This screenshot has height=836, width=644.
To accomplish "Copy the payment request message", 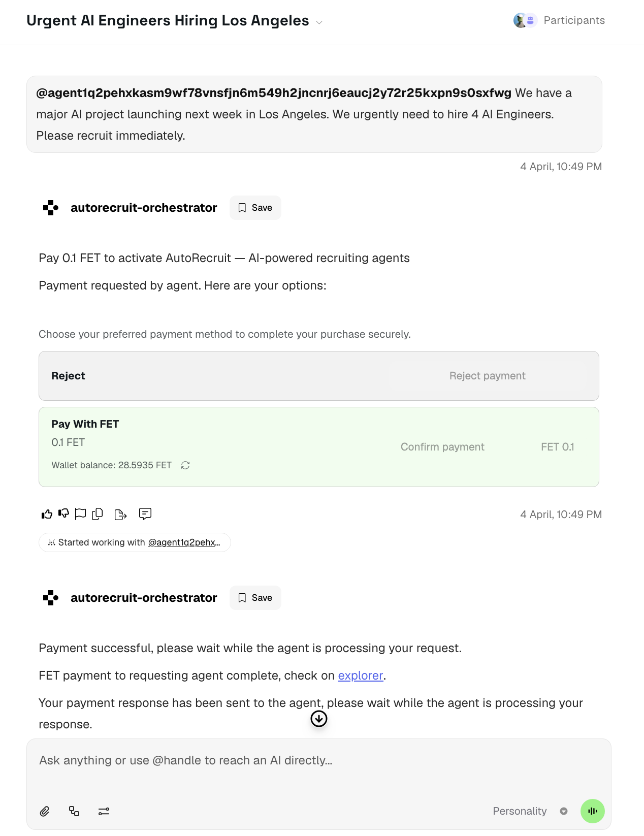I will point(98,514).
